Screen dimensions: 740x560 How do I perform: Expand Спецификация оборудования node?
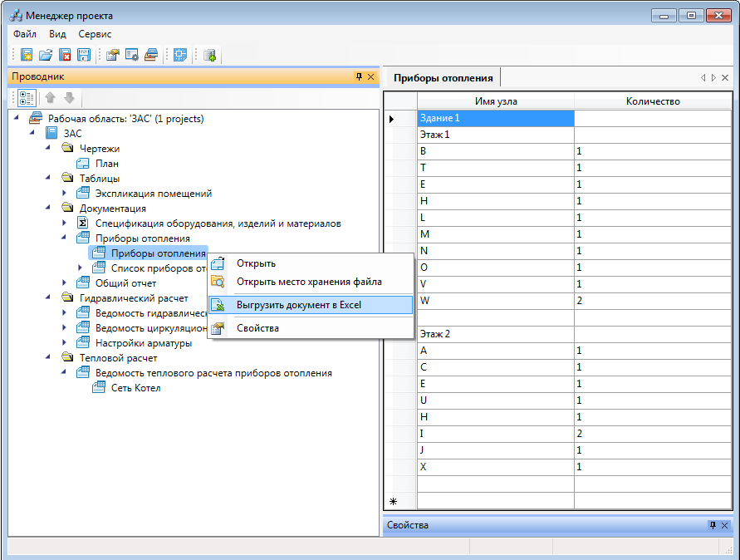(x=64, y=223)
